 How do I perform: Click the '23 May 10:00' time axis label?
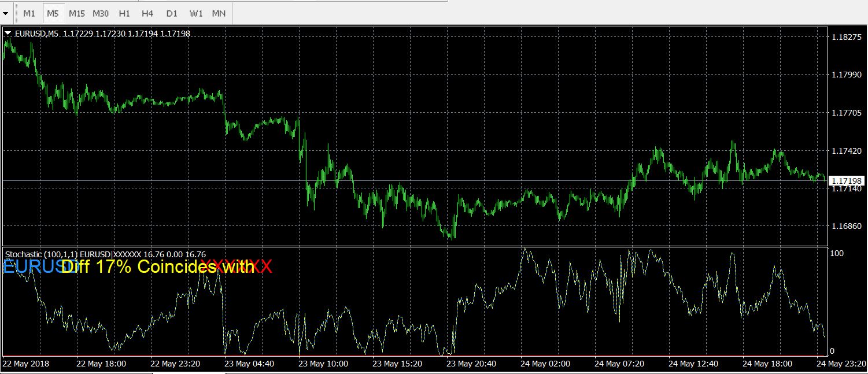[x=323, y=364]
